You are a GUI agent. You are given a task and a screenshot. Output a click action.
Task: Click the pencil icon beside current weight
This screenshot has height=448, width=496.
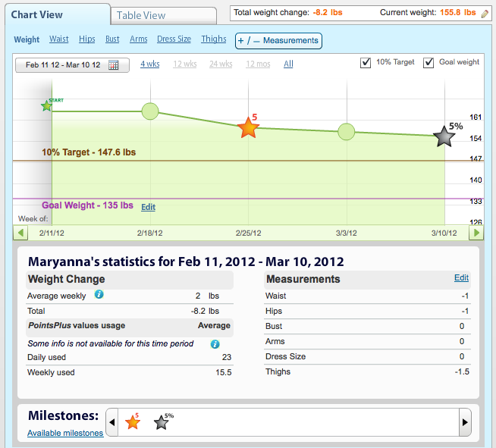tap(485, 14)
